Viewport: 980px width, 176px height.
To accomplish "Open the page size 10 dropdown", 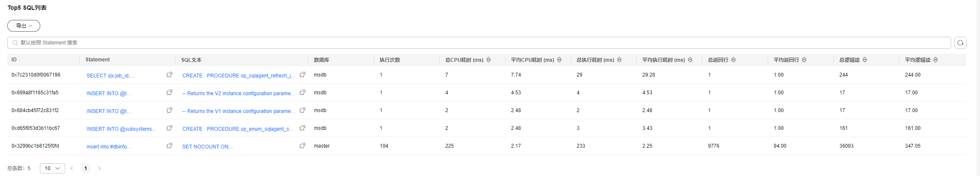I will (53, 168).
